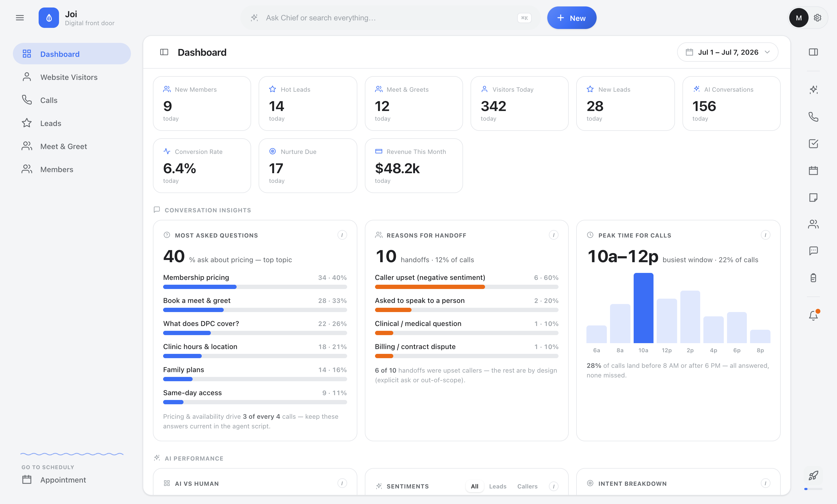This screenshot has height=504, width=837.
Task: Open the chat message icon in right rail
Action: click(813, 251)
